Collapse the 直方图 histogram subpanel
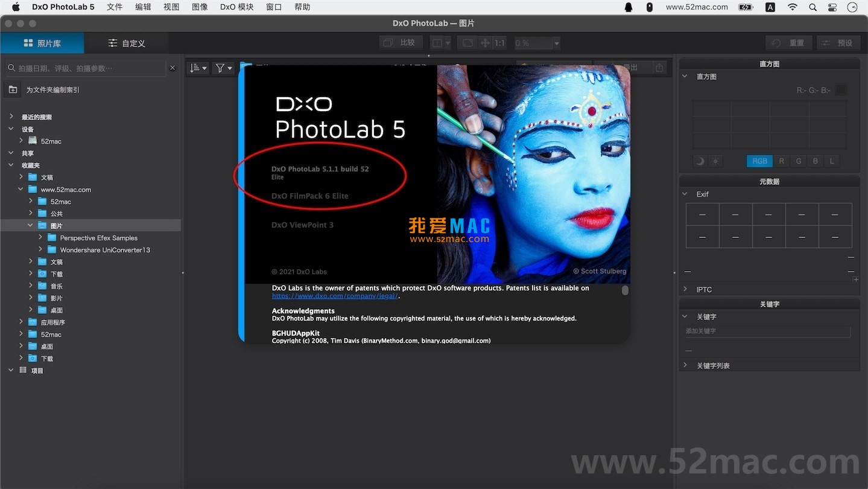Viewport: 868px width, 489px height. [x=685, y=77]
